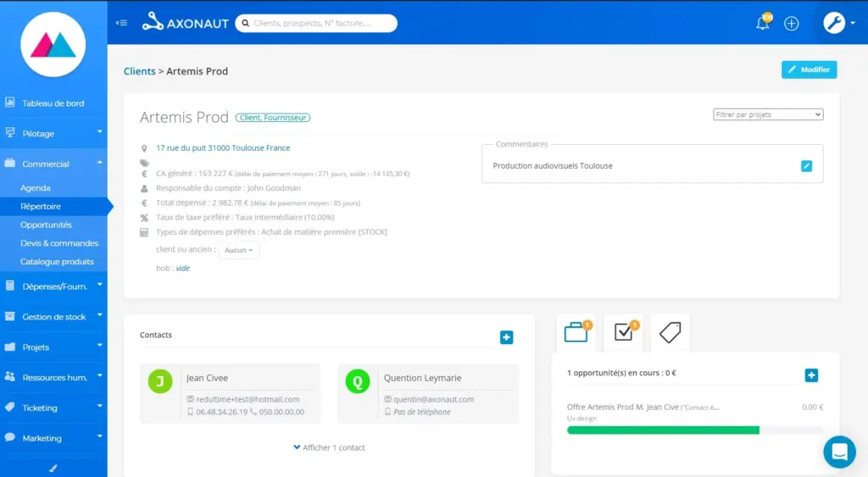
Task: Open the wrench settings dropdown menu
Action: tap(838, 23)
